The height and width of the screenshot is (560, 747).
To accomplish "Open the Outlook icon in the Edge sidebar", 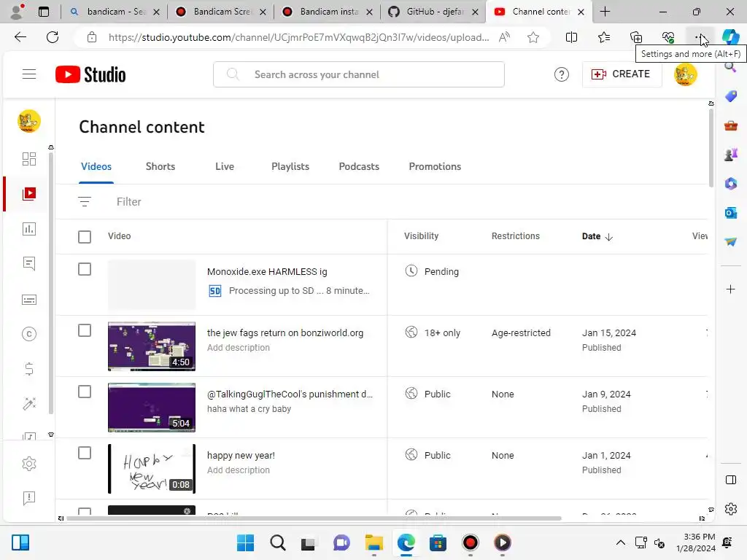I will tap(730, 213).
